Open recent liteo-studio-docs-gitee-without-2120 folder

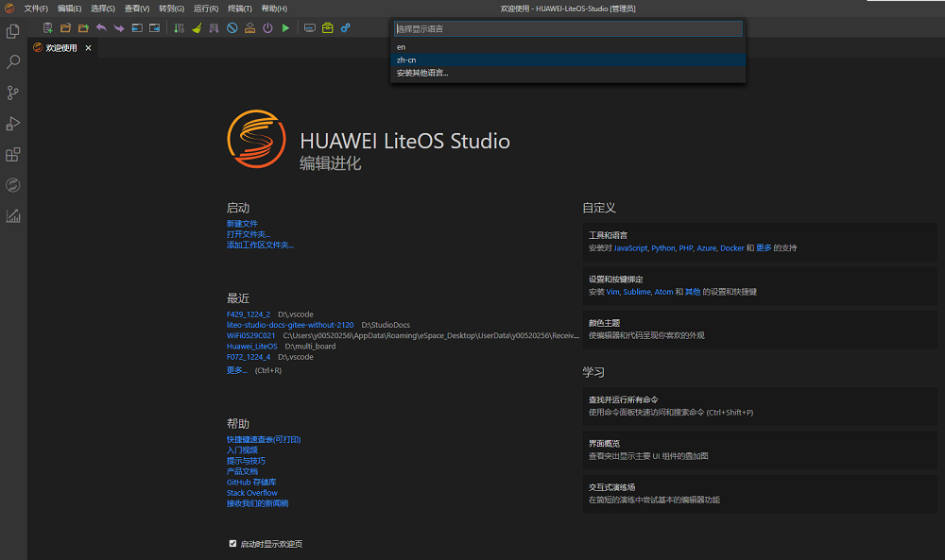click(290, 325)
